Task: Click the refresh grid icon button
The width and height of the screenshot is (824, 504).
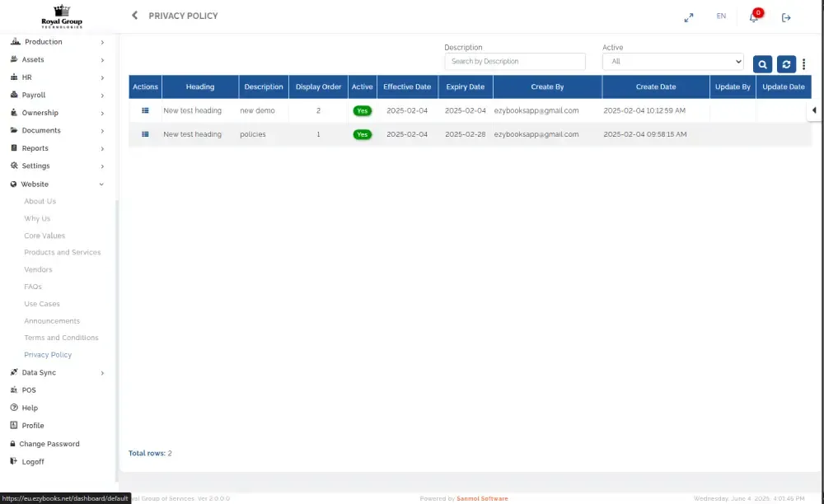Action: pyautogui.click(x=786, y=64)
